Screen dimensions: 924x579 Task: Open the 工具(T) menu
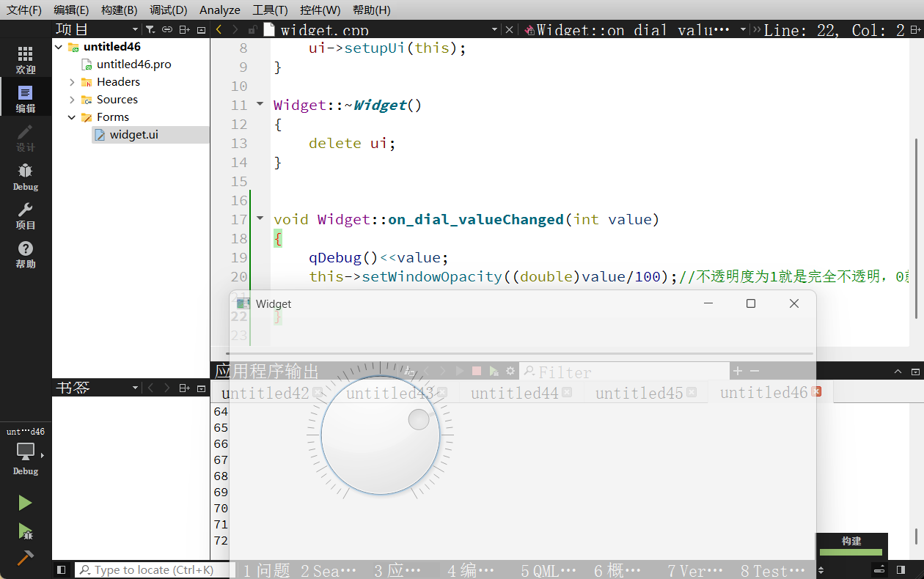pyautogui.click(x=270, y=10)
